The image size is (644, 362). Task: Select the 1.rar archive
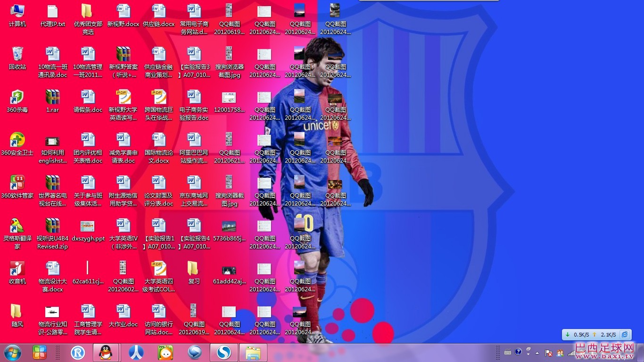(53, 101)
